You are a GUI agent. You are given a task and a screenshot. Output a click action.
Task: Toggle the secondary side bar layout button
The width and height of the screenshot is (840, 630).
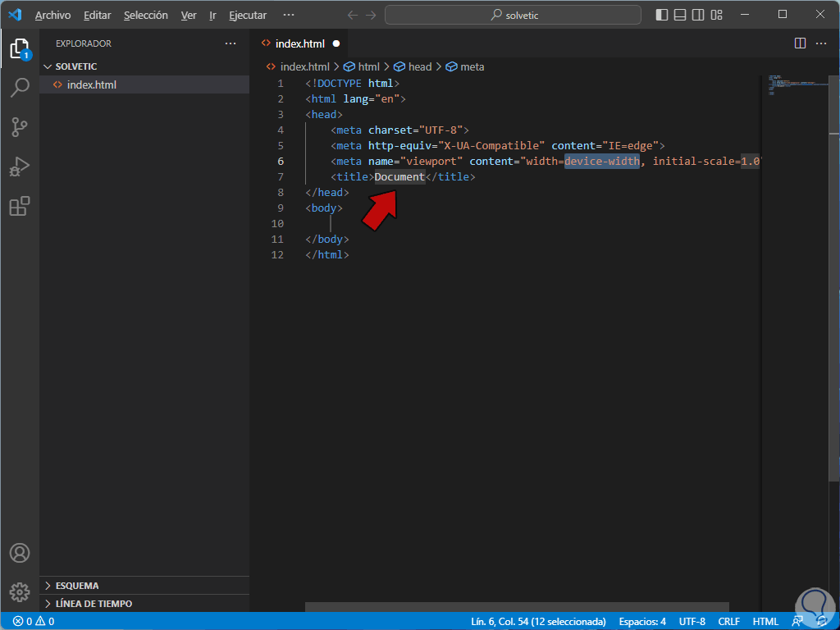coord(699,15)
